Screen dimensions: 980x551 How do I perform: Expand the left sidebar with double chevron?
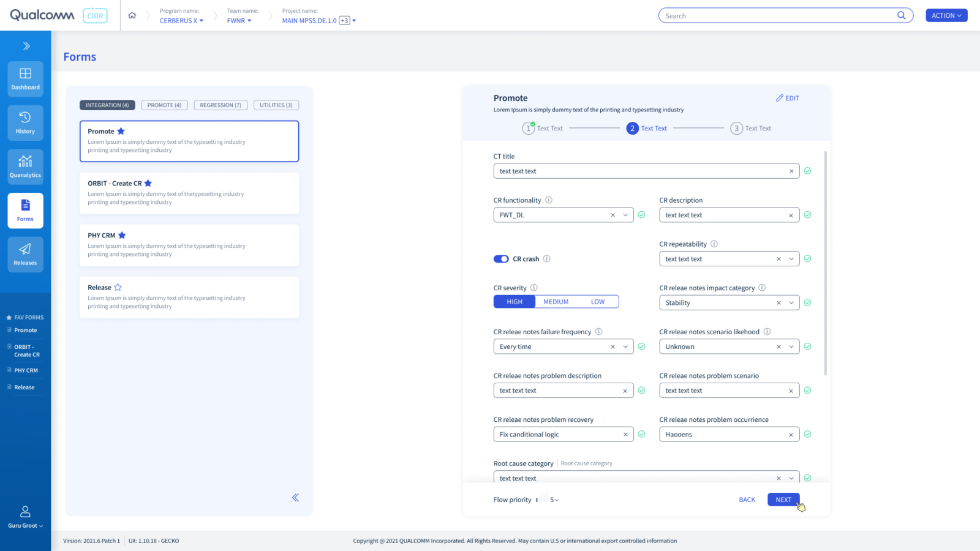click(26, 46)
